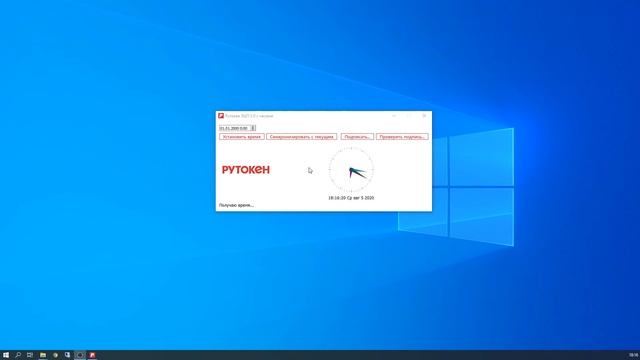The height and width of the screenshot is (360, 640).
Task: Click the Rutoken app icon in title bar
Action: tap(221, 116)
